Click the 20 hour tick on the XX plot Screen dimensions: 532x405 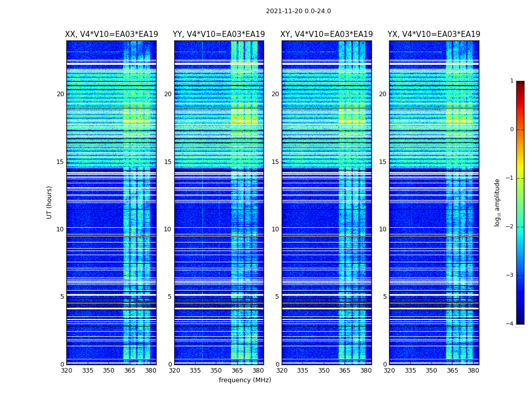[x=60, y=94]
